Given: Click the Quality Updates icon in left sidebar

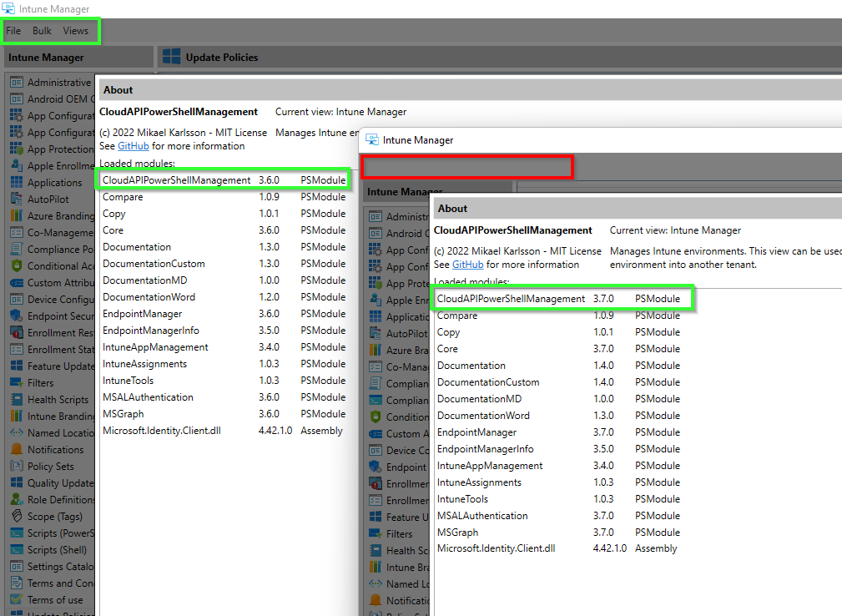Looking at the screenshot, I should pyautogui.click(x=17, y=482).
